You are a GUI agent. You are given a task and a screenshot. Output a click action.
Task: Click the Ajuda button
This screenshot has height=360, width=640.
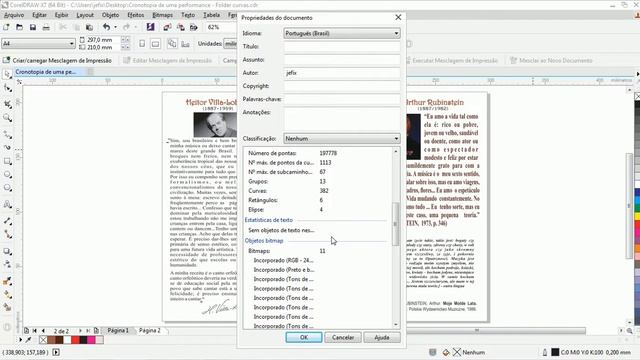tap(382, 338)
